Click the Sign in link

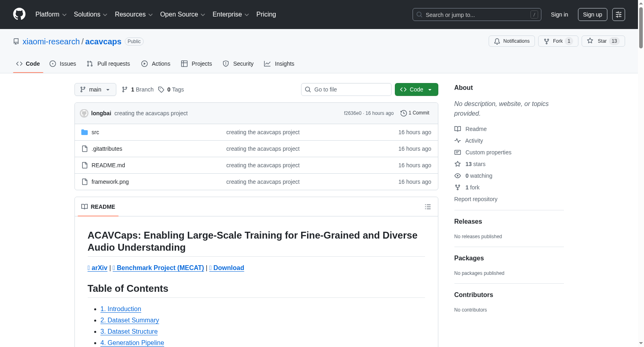coord(559,15)
